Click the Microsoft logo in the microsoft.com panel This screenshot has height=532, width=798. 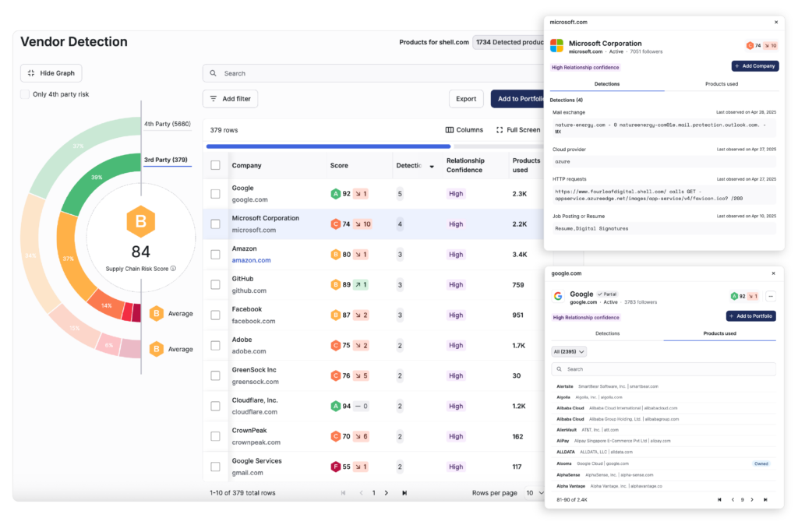tap(556, 46)
